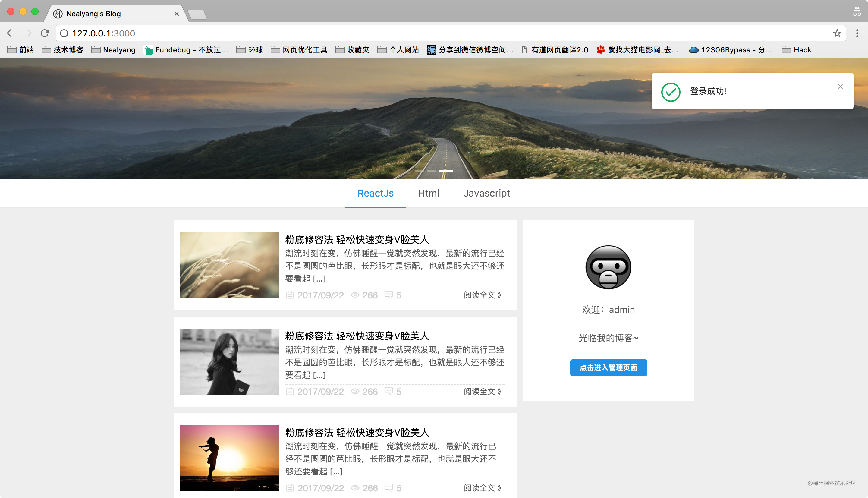Close the login success notification
868x498 pixels.
pos(840,87)
